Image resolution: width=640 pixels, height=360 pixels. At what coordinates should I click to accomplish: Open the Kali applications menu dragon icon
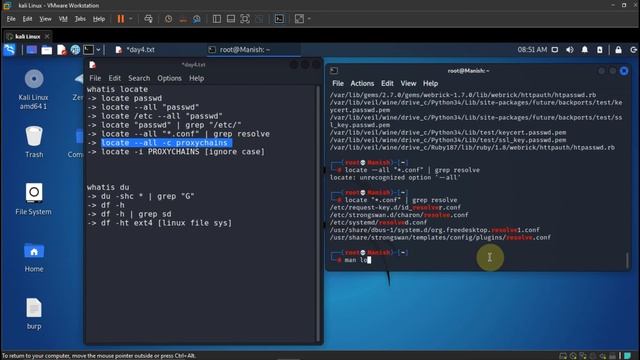pyautogui.click(x=9, y=50)
